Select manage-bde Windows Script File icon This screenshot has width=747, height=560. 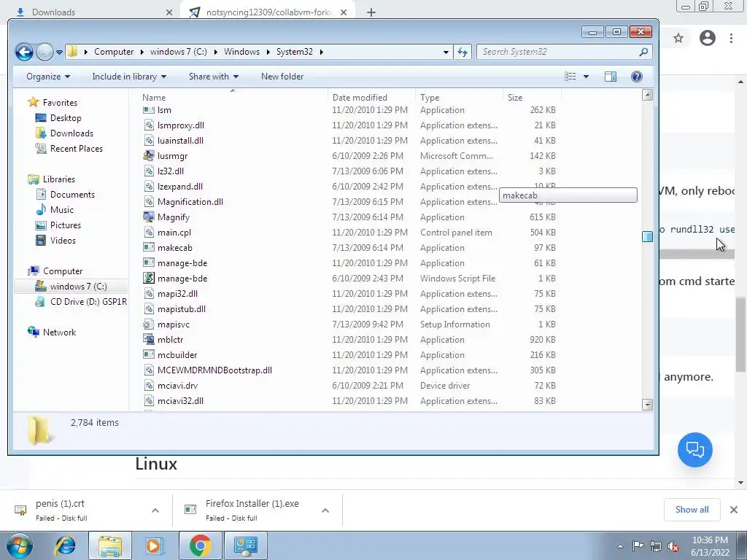point(149,278)
